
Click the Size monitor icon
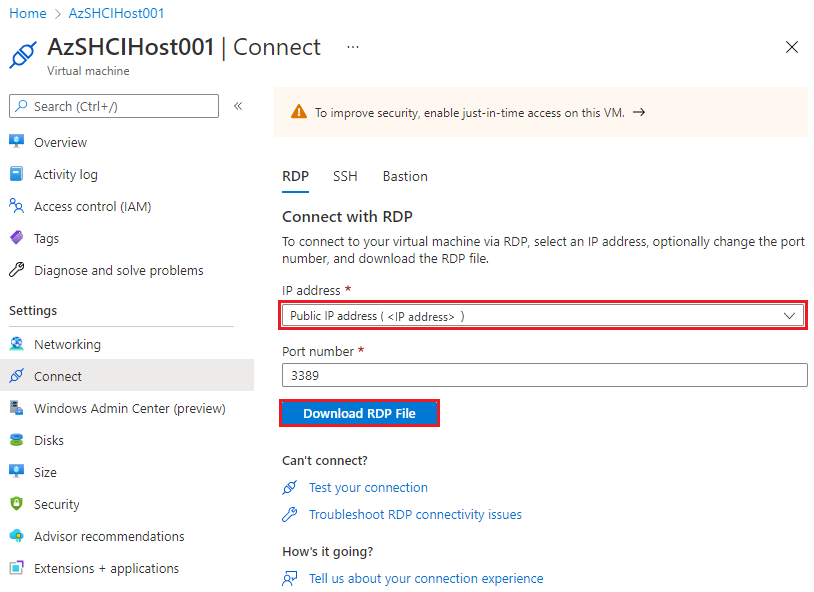click(17, 472)
